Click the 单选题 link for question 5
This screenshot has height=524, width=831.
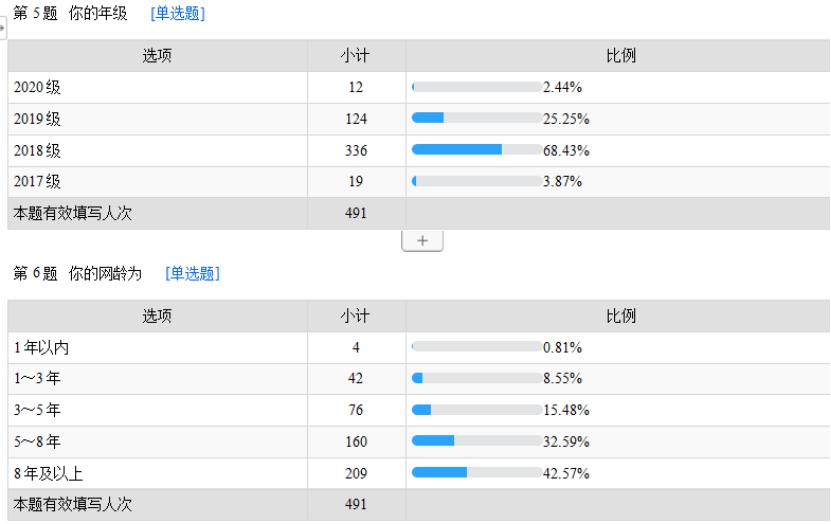(x=178, y=13)
